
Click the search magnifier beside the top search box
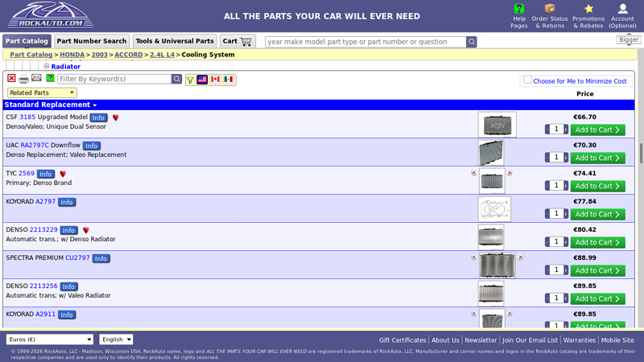pyautogui.click(x=472, y=42)
